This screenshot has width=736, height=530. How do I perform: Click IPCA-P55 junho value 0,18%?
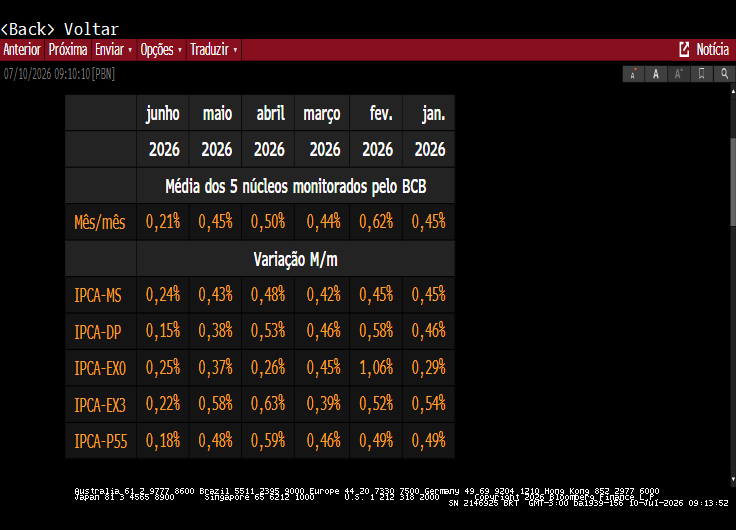tap(163, 440)
